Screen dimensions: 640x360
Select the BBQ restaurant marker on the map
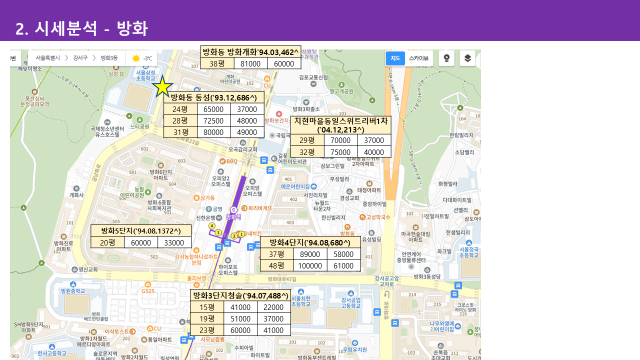click(x=223, y=161)
